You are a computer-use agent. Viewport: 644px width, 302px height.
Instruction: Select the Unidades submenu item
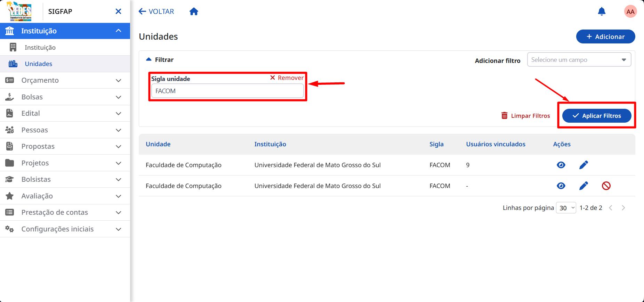coord(65,64)
